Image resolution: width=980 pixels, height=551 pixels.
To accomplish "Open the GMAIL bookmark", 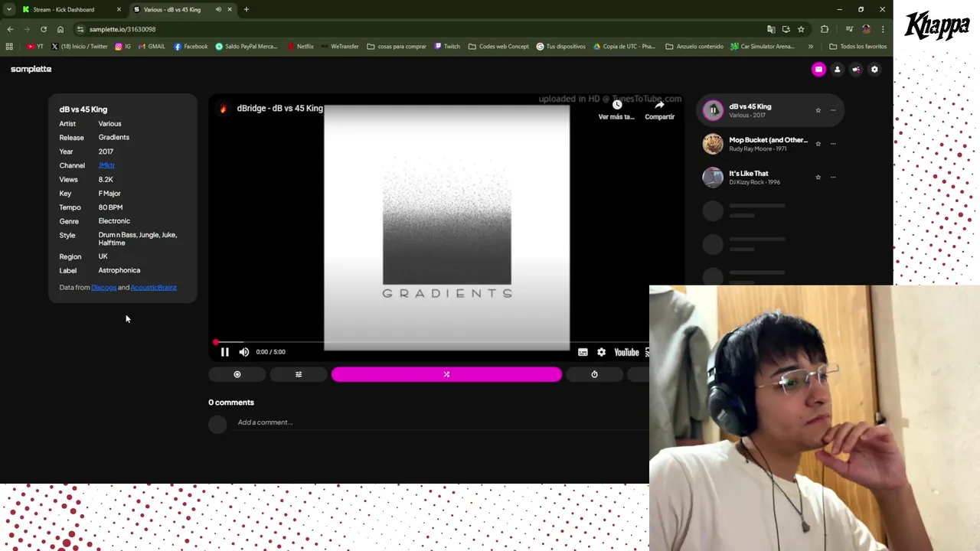I will pos(152,47).
